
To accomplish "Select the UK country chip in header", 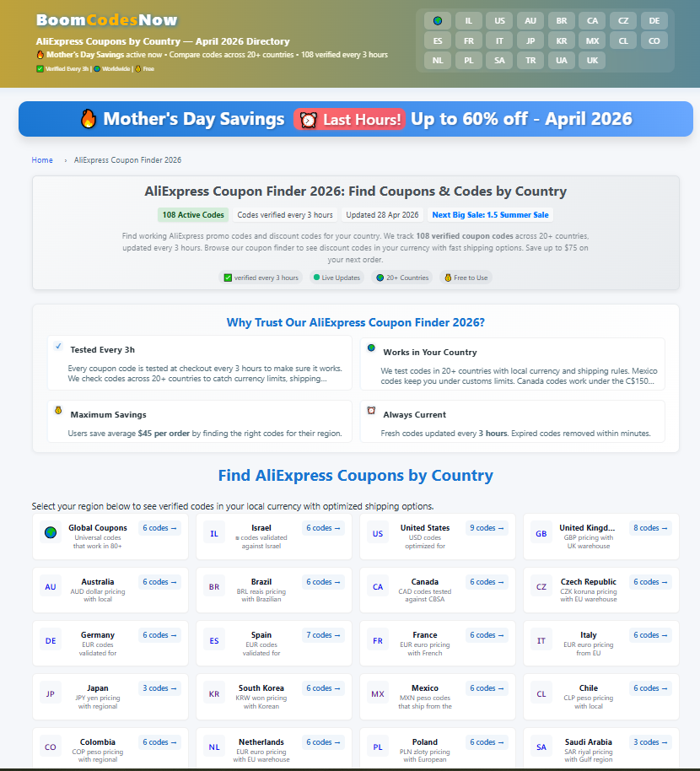I will (x=592, y=61).
